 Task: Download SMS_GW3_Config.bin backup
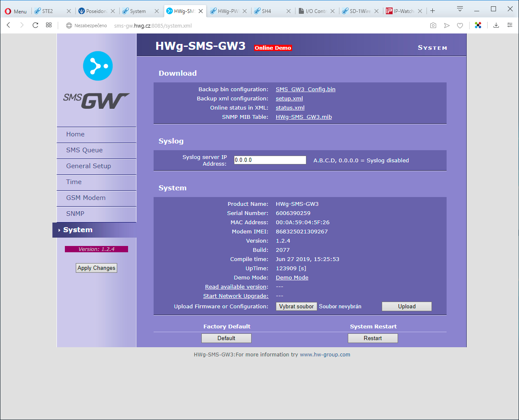pyautogui.click(x=306, y=90)
